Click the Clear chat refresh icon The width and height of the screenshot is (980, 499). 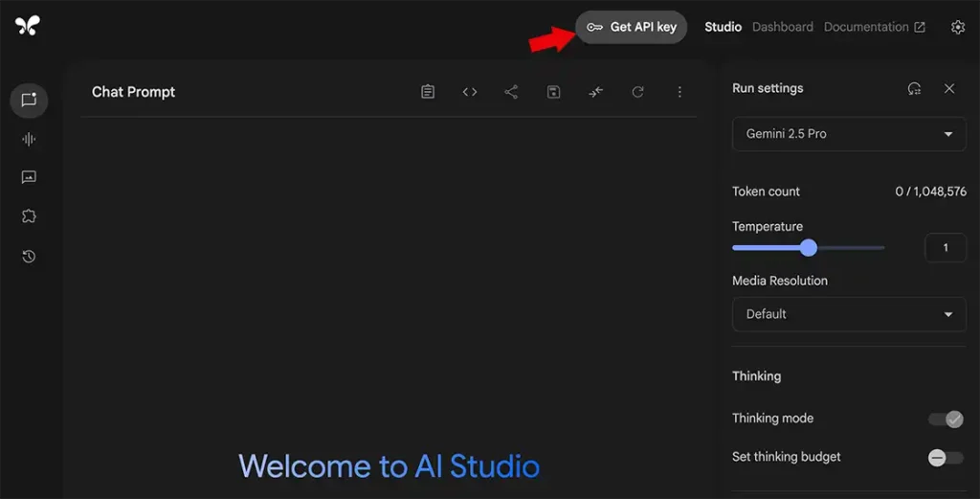click(x=637, y=92)
